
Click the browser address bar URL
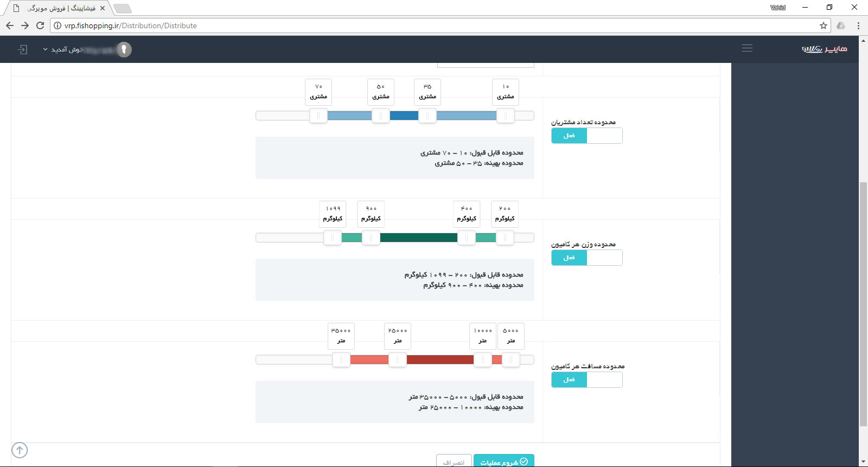click(130, 25)
